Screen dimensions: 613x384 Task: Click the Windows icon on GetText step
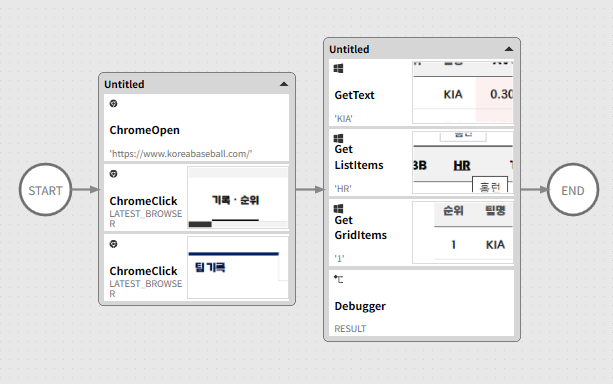click(339, 68)
